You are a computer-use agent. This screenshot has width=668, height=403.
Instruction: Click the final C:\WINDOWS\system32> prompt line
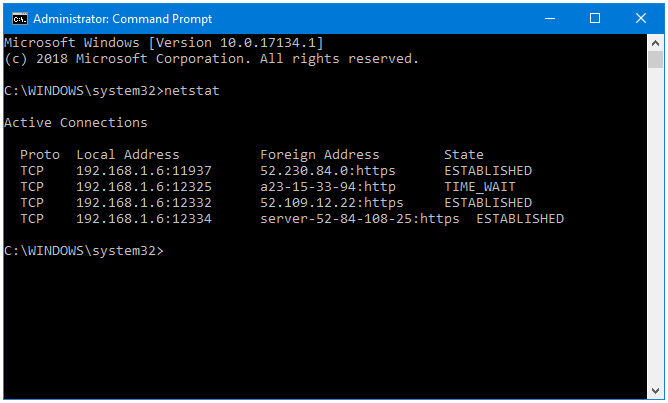pyautogui.click(x=84, y=251)
